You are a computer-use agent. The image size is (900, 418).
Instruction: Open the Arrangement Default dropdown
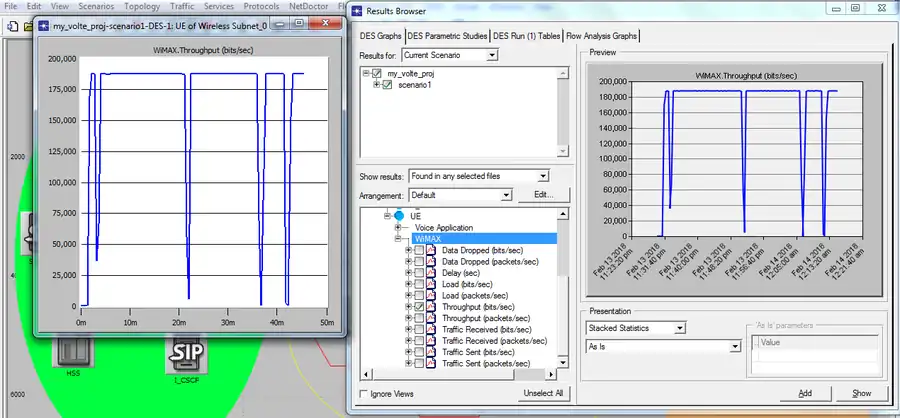(x=506, y=195)
